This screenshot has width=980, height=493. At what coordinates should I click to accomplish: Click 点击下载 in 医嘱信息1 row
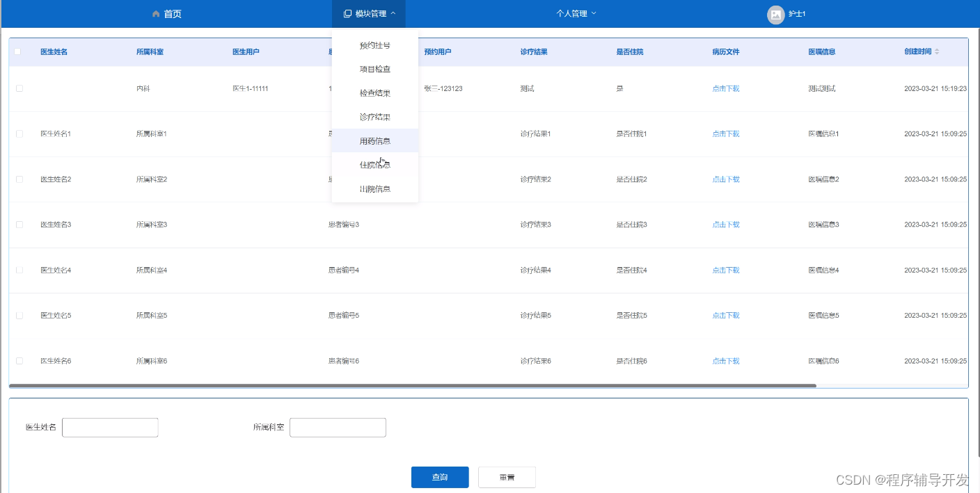726,134
